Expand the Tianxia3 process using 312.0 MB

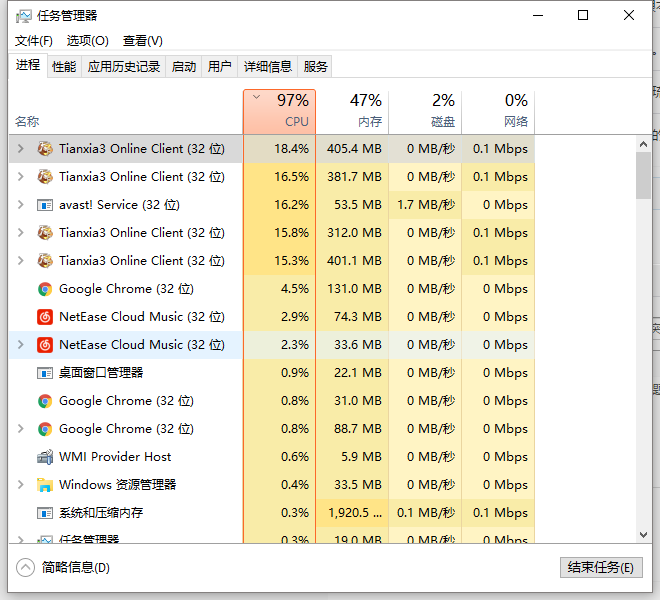20,233
